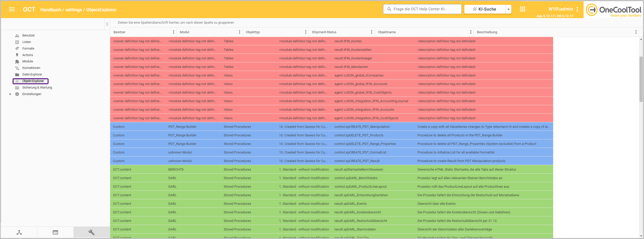Screen dimensions: 644x239
Task: Click the Konnektoren connector icon
Action: click(x=17, y=68)
